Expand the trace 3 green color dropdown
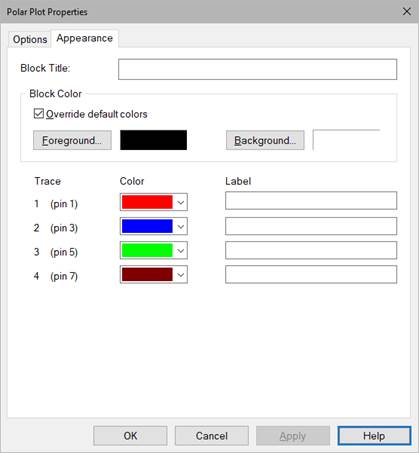 point(154,250)
